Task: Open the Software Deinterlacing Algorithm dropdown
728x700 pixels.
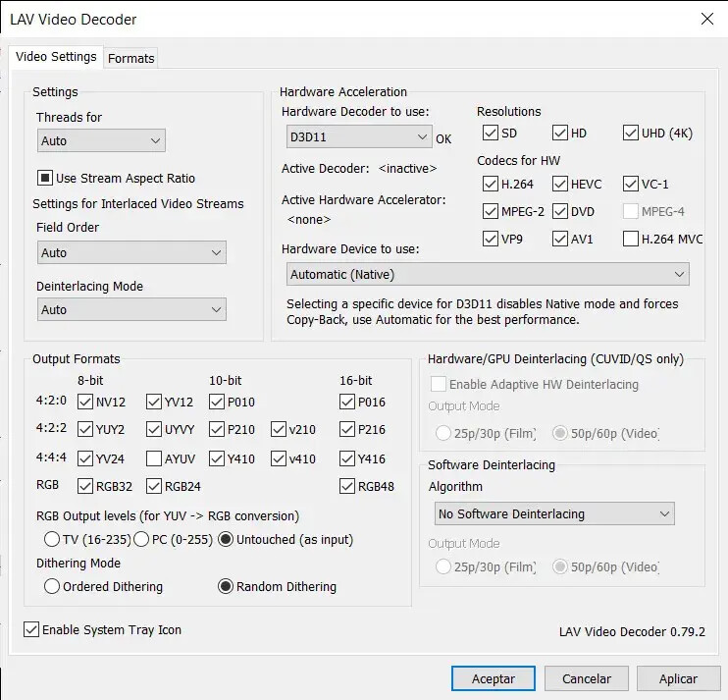Action: 554,514
